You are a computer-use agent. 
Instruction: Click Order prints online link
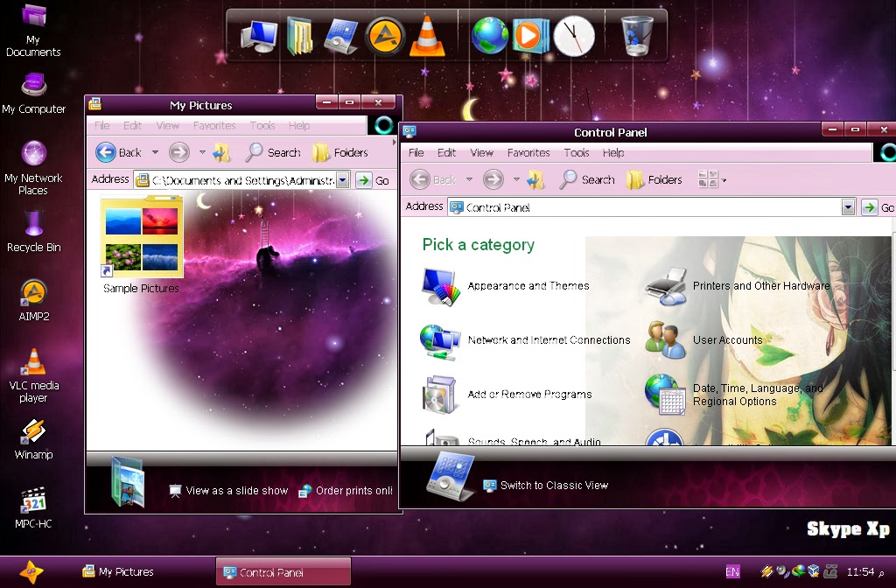tap(346, 491)
